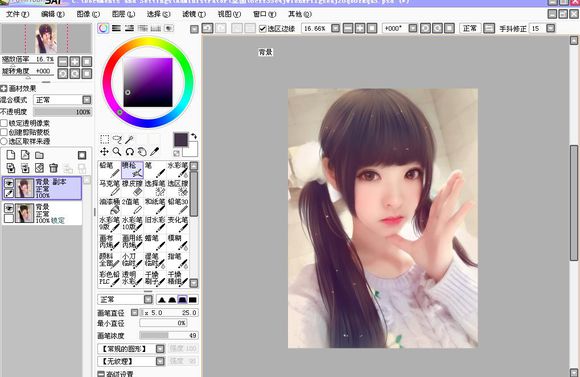Click the undo arrow in toolbar

tap(207, 28)
